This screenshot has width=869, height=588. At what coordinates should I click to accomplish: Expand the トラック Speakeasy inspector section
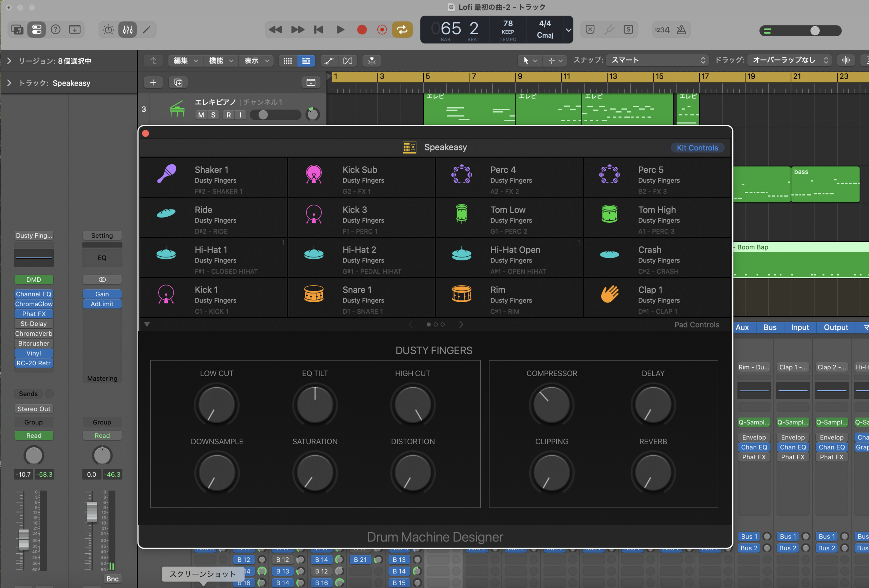[x=9, y=82]
